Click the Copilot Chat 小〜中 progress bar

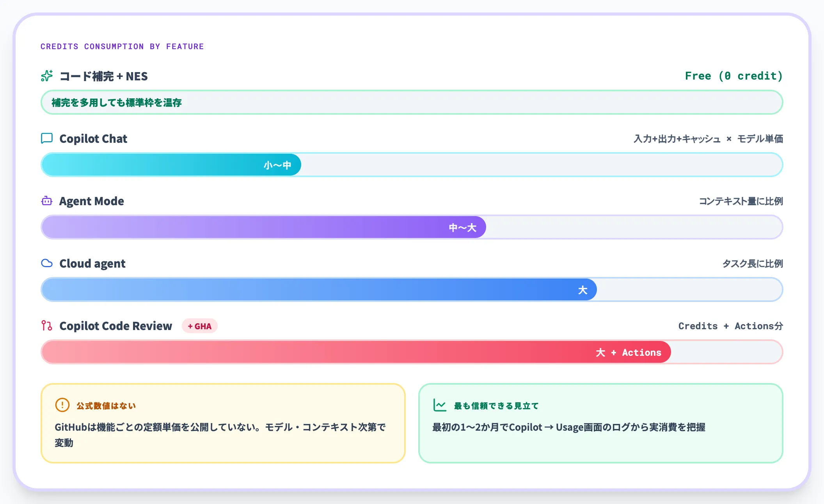pos(412,165)
